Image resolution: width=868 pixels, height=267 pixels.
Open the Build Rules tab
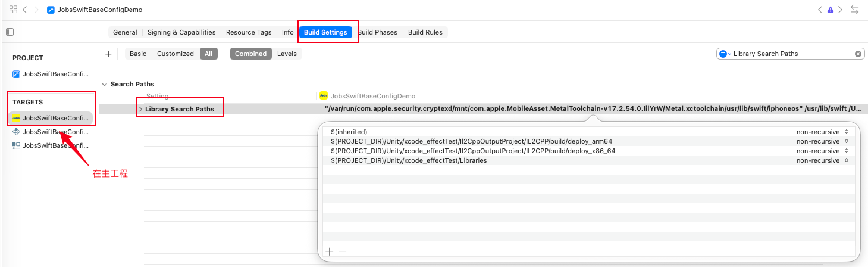click(425, 32)
